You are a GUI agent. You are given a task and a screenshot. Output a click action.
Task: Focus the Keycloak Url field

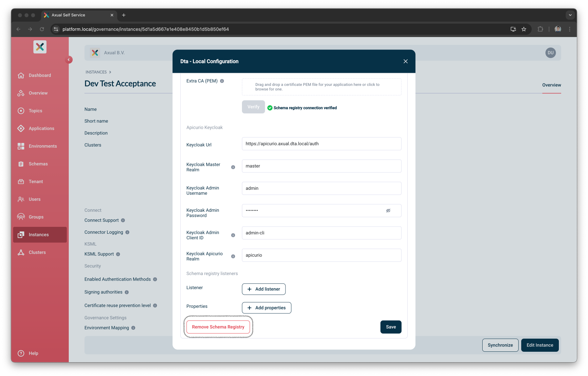point(322,144)
